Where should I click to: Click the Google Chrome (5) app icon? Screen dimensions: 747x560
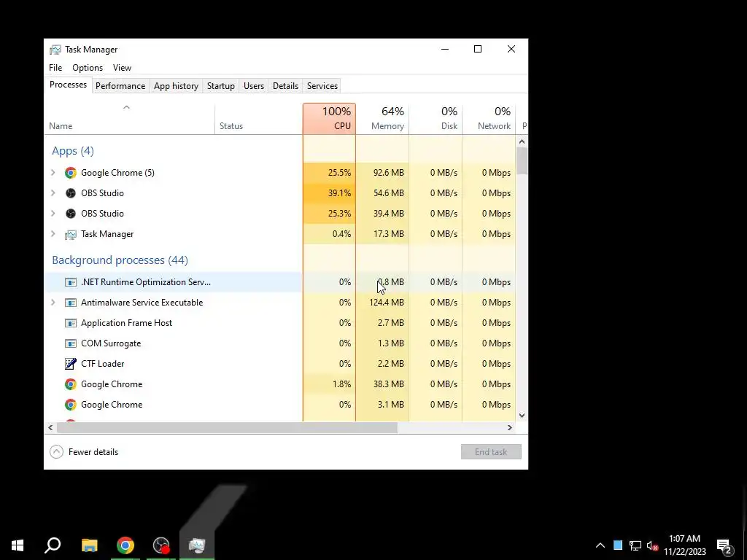[71, 173]
